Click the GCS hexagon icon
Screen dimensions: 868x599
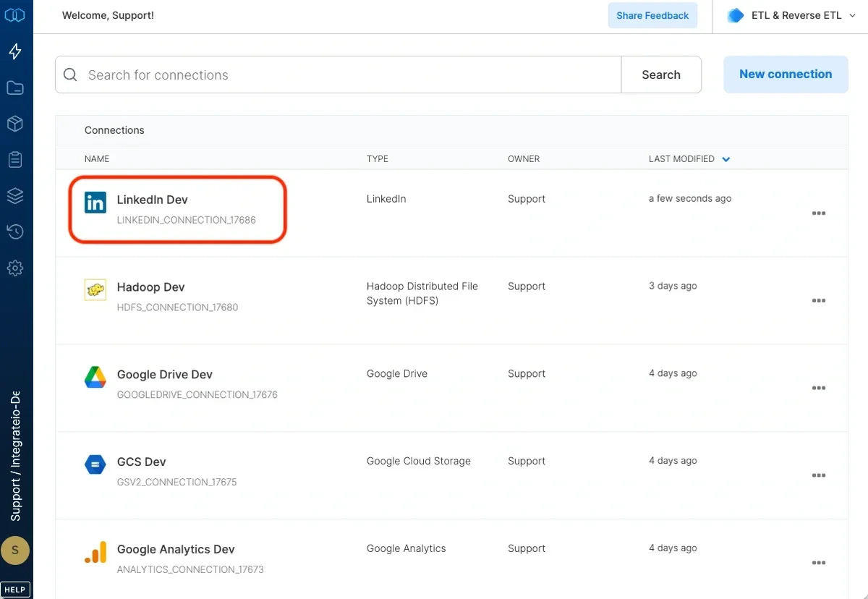click(95, 464)
